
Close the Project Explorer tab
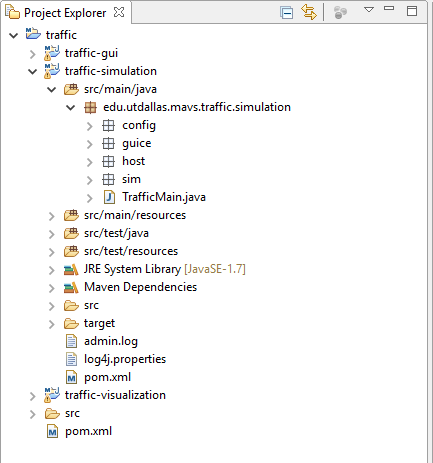coord(119,12)
